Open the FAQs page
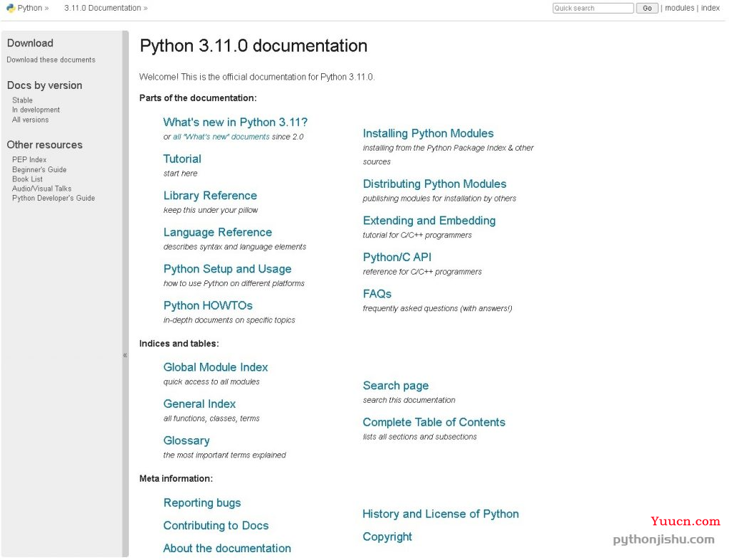This screenshot has height=560, width=729. [x=377, y=294]
